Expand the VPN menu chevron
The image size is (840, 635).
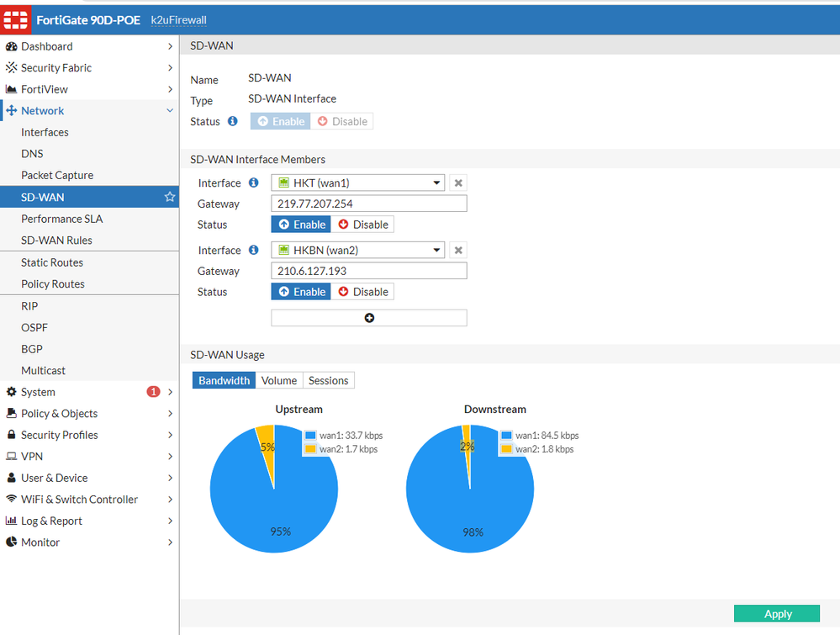click(170, 456)
